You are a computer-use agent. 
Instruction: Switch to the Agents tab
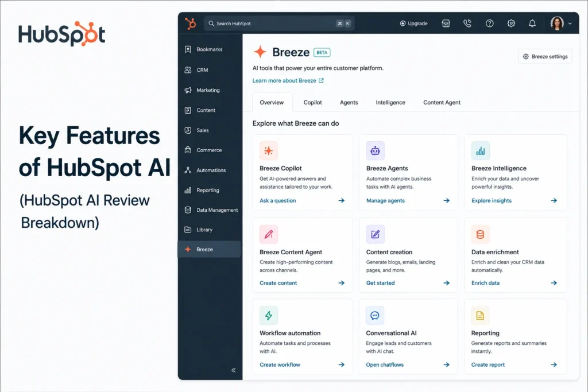tap(349, 102)
